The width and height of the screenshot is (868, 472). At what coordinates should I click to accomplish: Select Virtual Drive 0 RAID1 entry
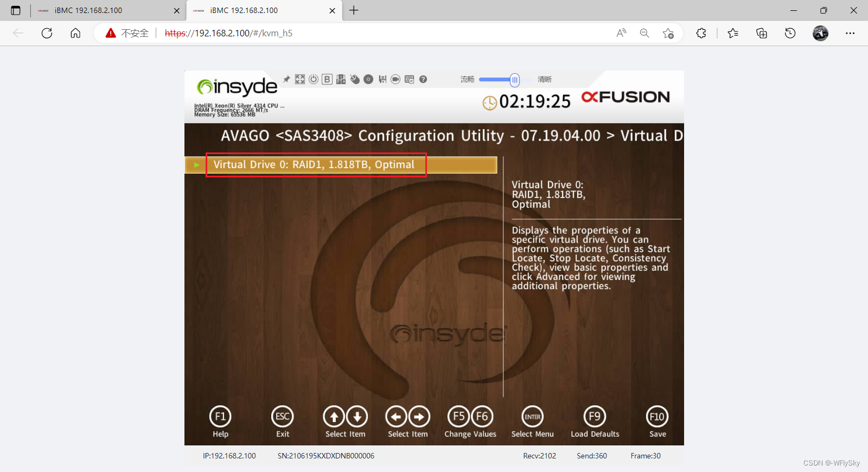[x=341, y=165]
